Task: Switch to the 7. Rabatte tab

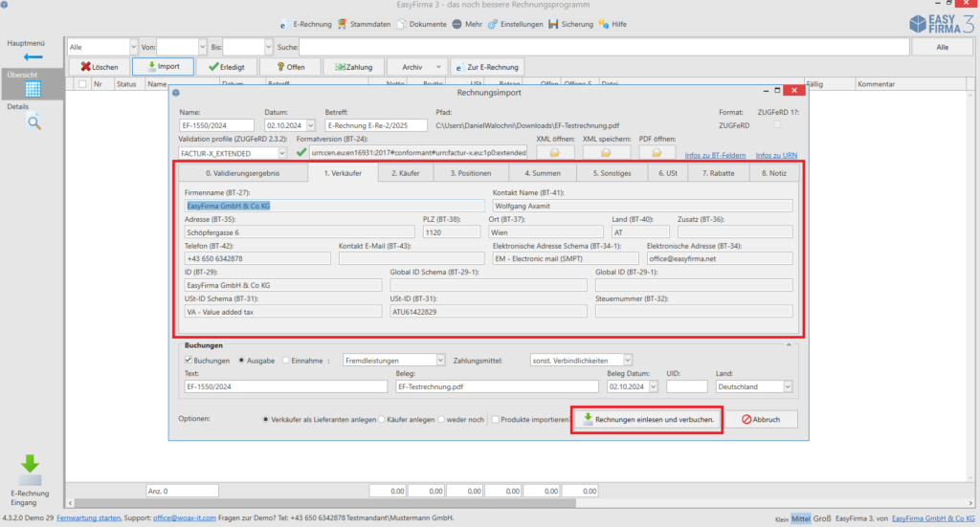Action: (x=718, y=173)
